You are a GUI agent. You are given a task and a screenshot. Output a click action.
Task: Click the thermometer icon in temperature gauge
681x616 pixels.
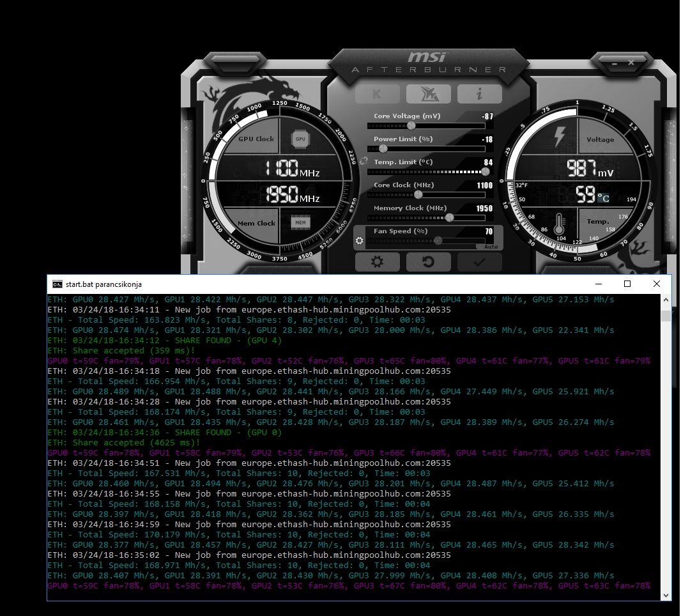(560, 224)
